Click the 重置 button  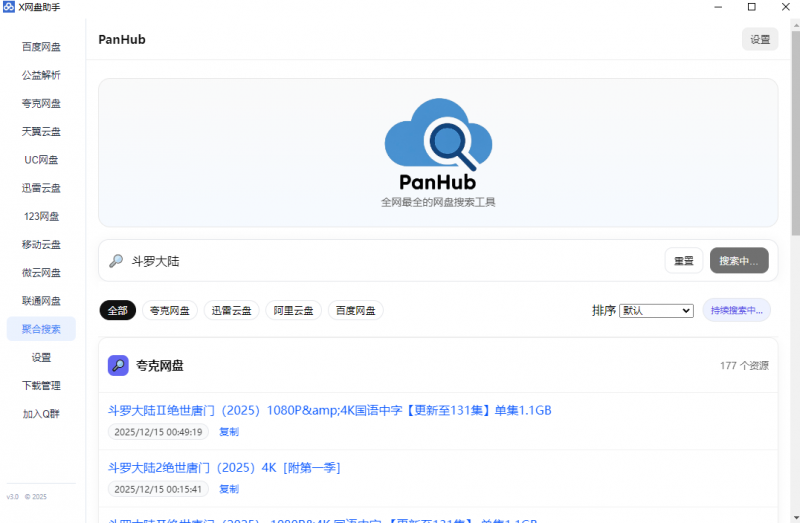point(684,261)
